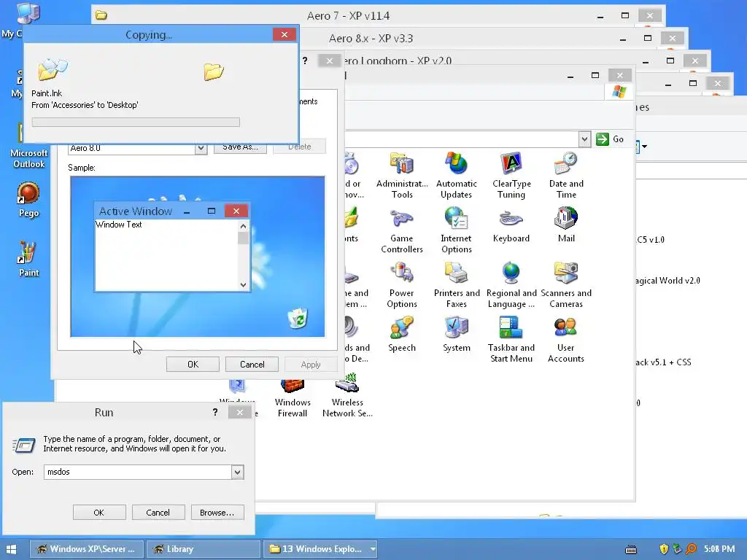Expand the Control Panel address bar dropdown
The image size is (747, 560).
pyautogui.click(x=584, y=139)
